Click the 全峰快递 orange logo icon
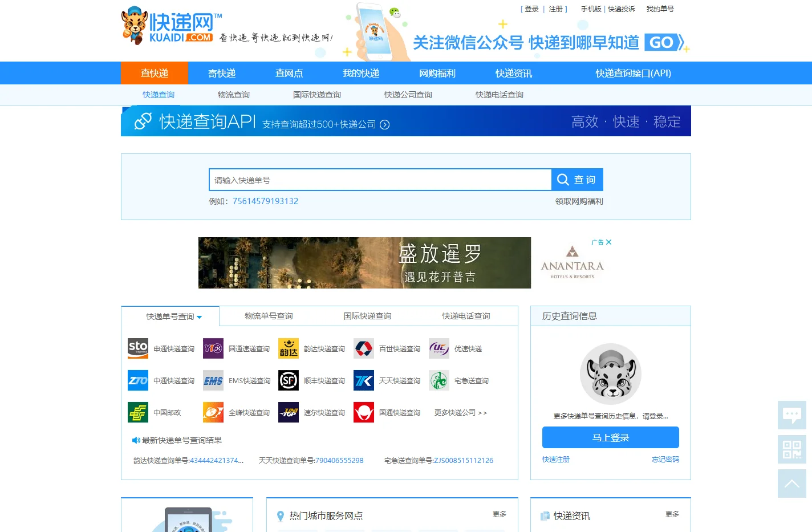812x532 pixels. (213, 412)
